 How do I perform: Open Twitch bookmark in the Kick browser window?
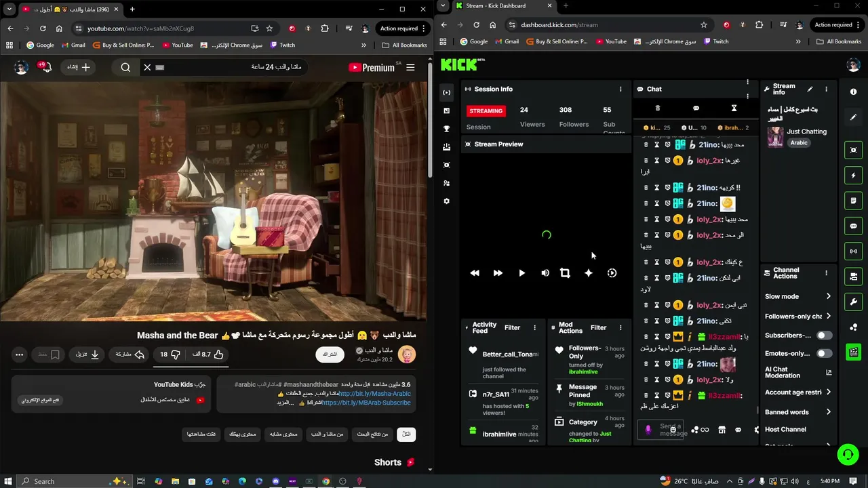pyautogui.click(x=715, y=41)
